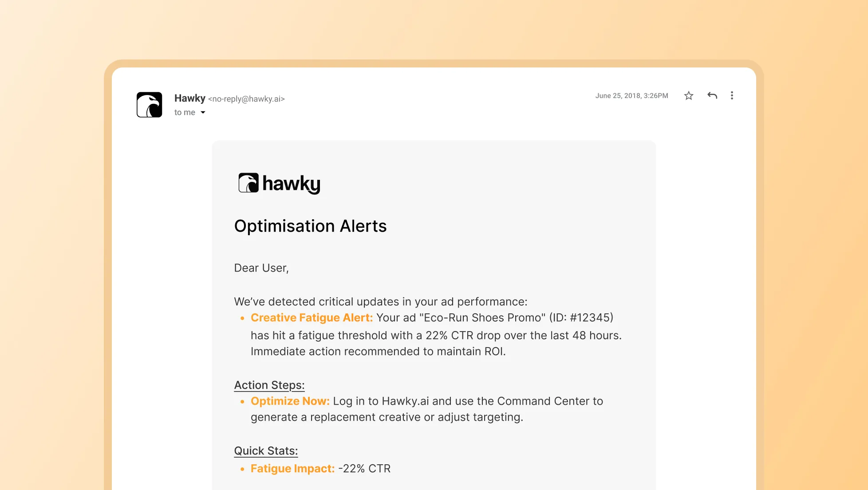Click the sender name Hawky
Image resolution: width=868 pixels, height=490 pixels.
190,98
